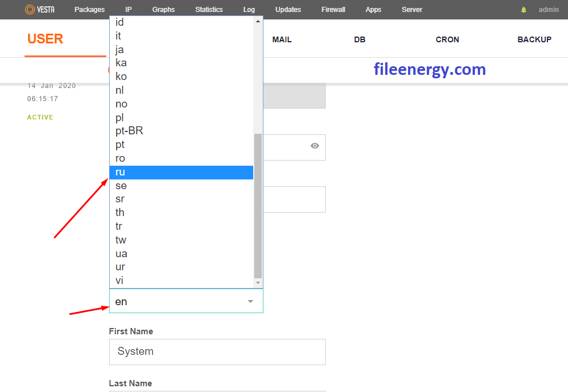Select language option pl
Viewport: 568px width, 392px height.
coord(181,117)
